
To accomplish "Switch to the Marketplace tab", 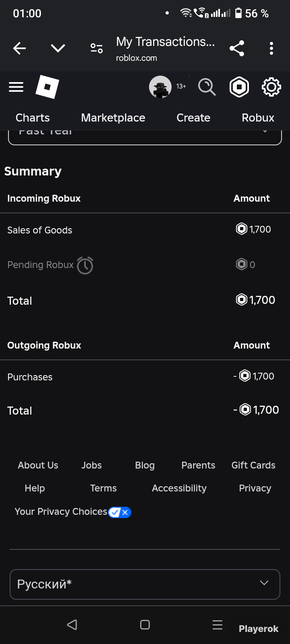I will pos(113,118).
